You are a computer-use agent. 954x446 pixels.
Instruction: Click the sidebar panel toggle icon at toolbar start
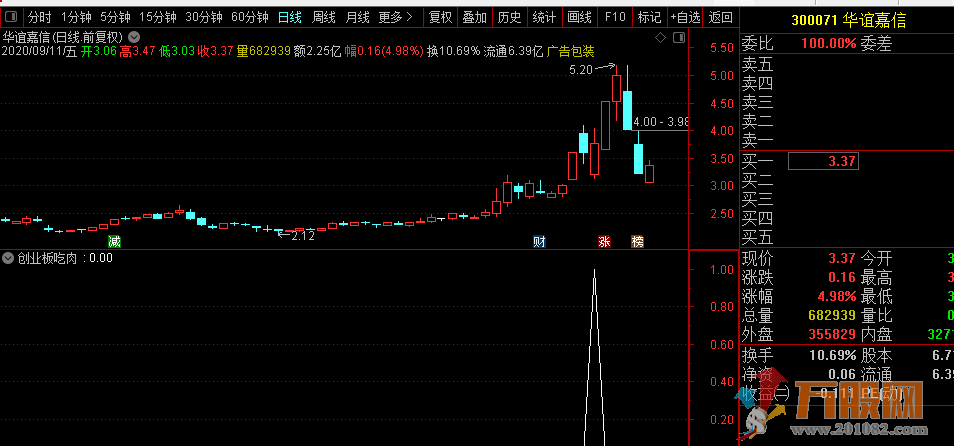click(11, 17)
